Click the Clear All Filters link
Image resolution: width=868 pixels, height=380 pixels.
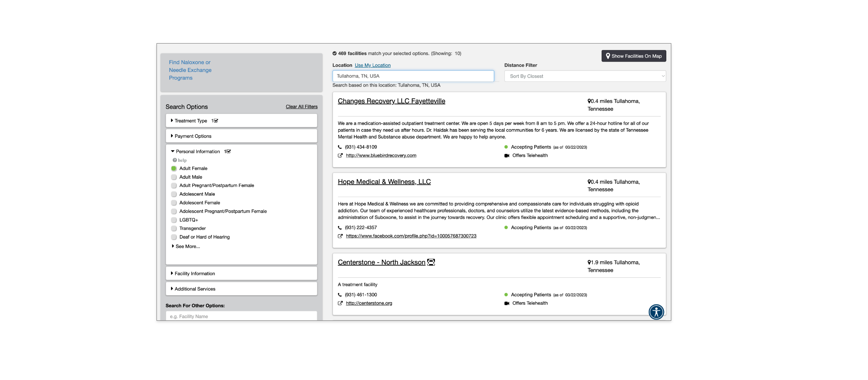tap(301, 107)
